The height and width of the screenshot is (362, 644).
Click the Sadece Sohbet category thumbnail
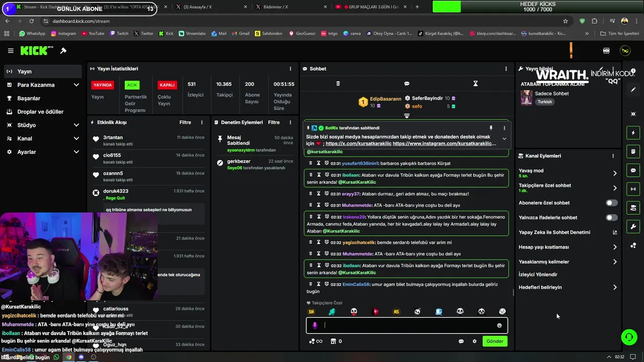tap(526, 98)
